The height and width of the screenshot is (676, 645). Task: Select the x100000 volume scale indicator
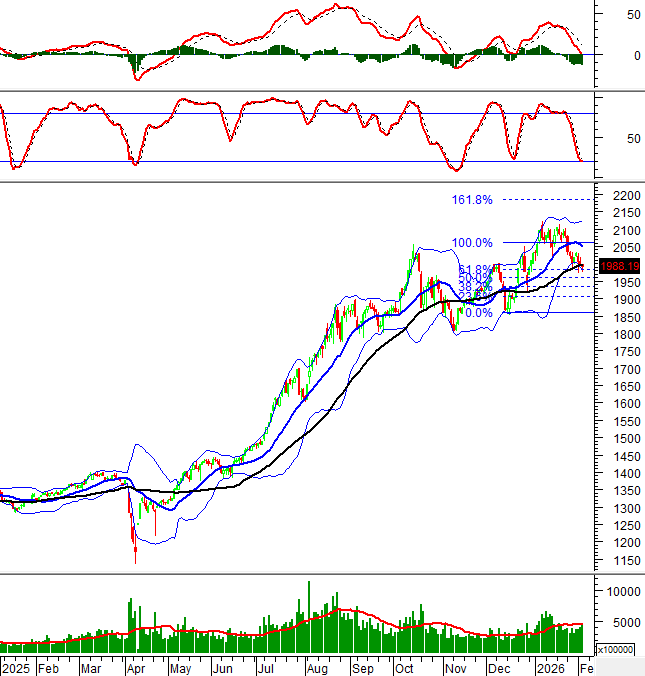click(621, 649)
